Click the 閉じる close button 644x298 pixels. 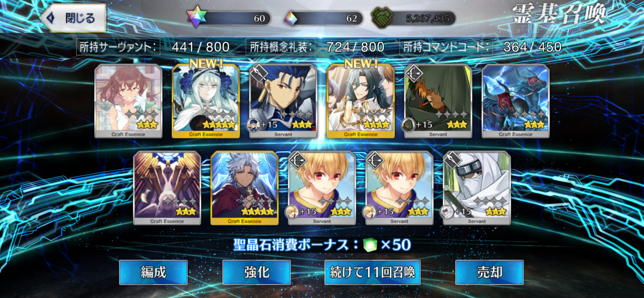pos(73,18)
